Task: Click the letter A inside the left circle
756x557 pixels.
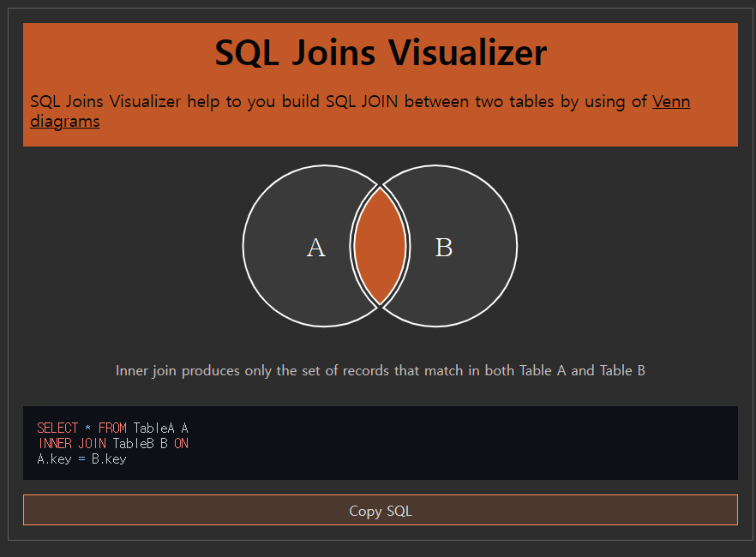Action: [315, 248]
